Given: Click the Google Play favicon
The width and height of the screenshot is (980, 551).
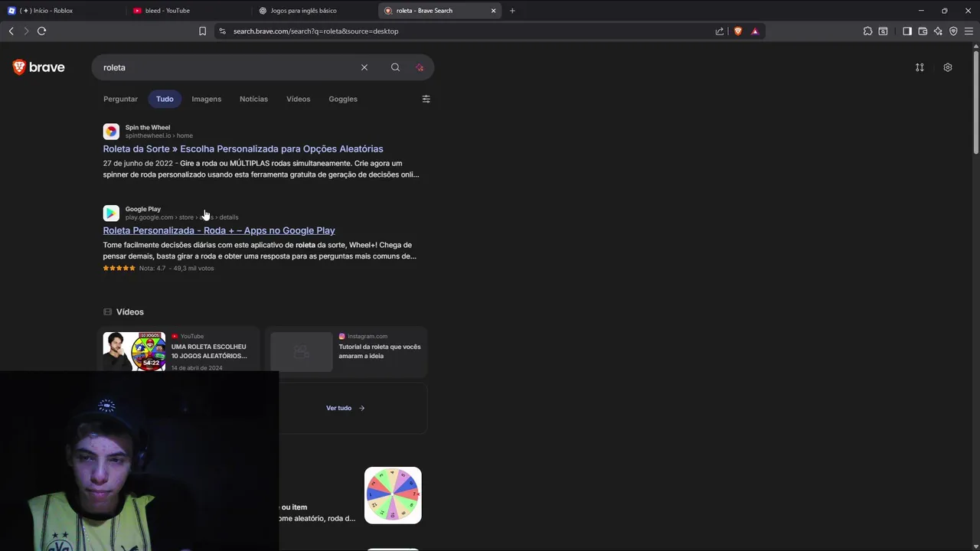Looking at the screenshot, I should click(111, 213).
